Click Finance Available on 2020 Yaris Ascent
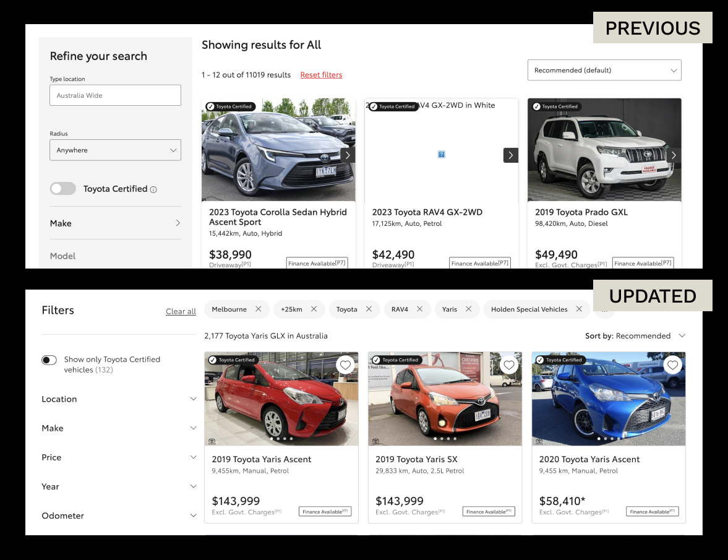The image size is (728, 560). pos(653,511)
